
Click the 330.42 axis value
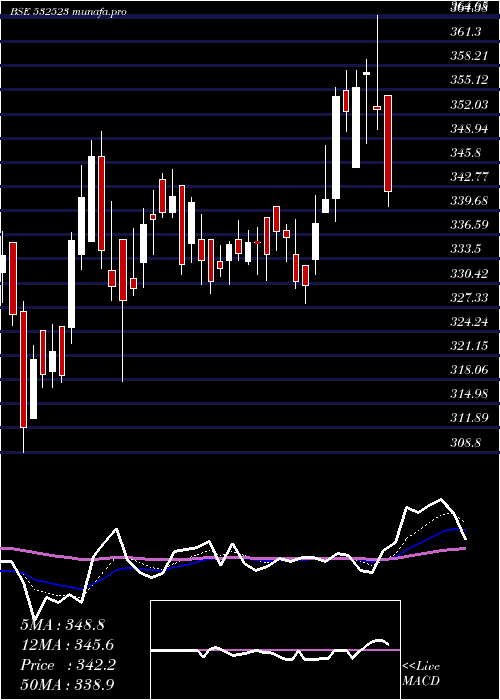point(468,273)
